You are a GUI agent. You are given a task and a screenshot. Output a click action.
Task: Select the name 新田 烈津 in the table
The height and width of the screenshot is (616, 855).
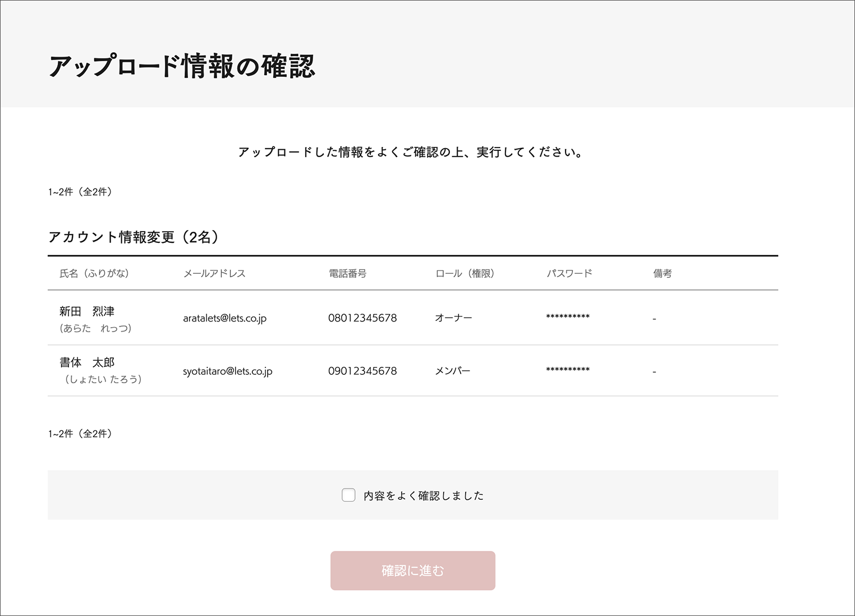tap(87, 311)
